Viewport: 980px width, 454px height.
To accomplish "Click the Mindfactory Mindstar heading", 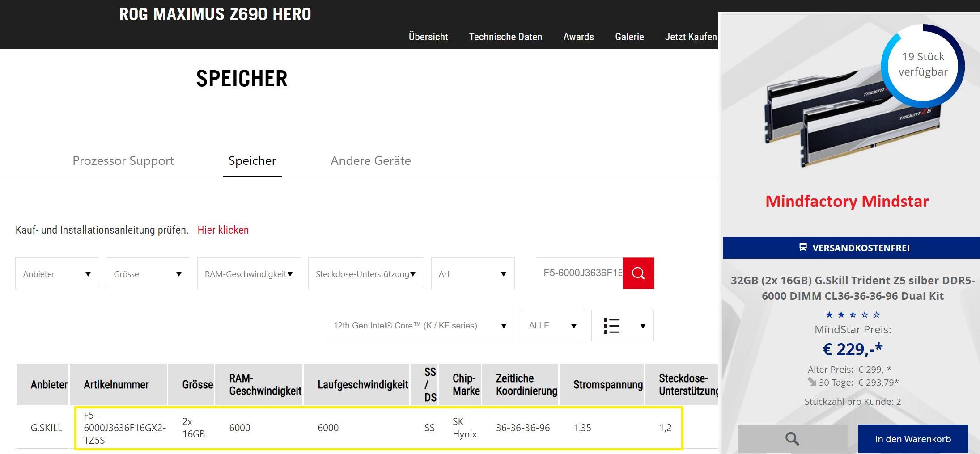I will [847, 201].
